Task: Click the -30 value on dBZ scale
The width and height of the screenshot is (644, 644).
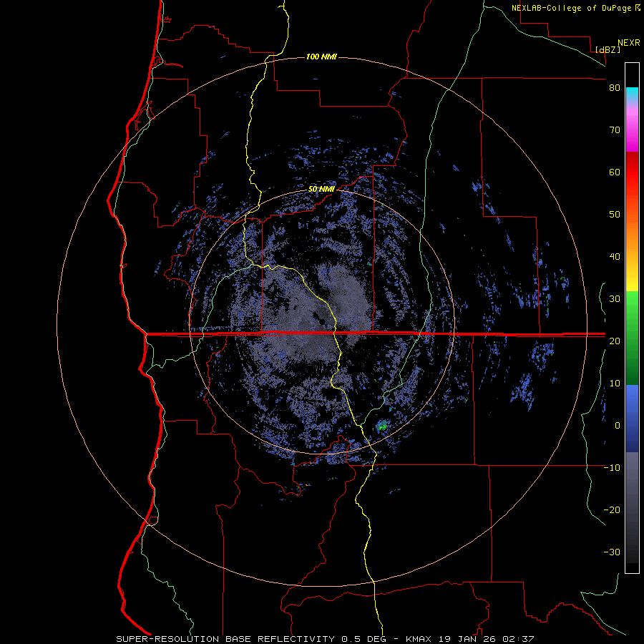Action: pos(612,552)
